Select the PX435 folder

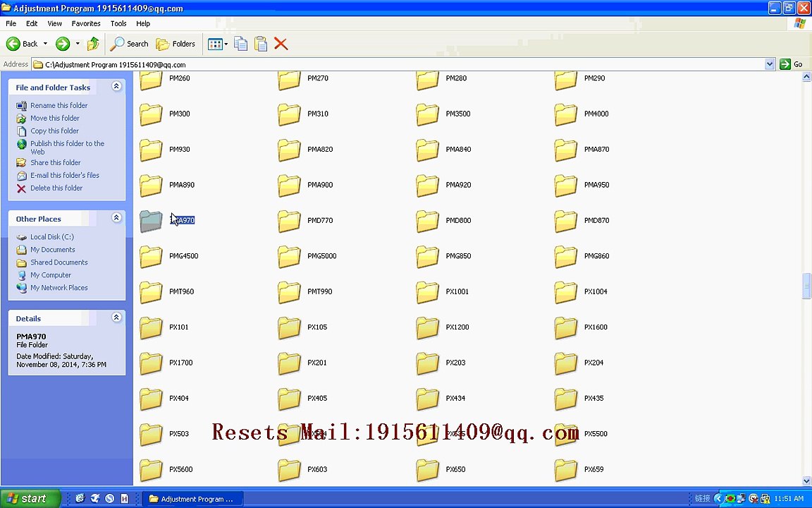coord(579,399)
